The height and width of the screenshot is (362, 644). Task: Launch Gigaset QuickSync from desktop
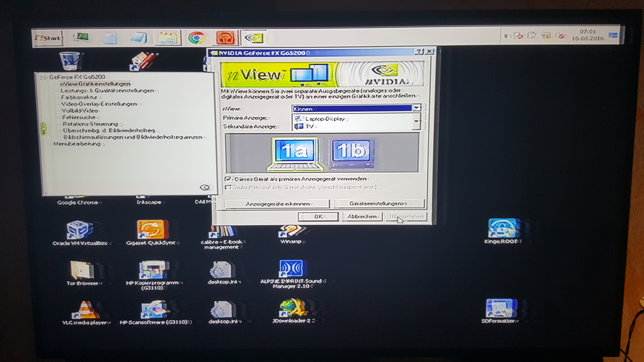pos(152,233)
